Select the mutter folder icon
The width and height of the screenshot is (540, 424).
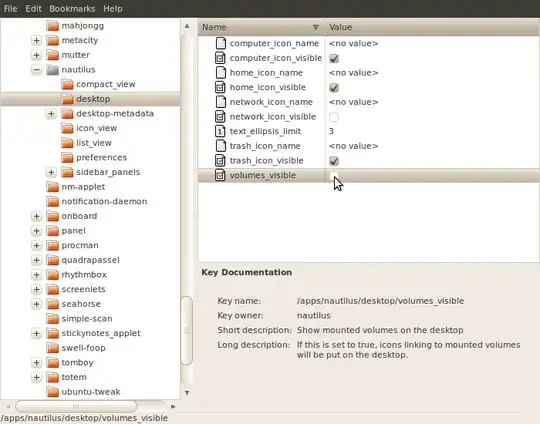pos(53,55)
